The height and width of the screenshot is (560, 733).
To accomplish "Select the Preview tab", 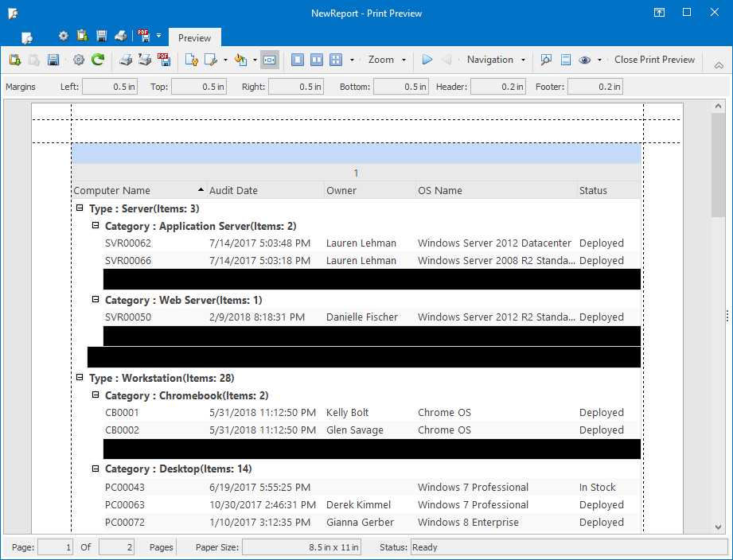I will [194, 37].
